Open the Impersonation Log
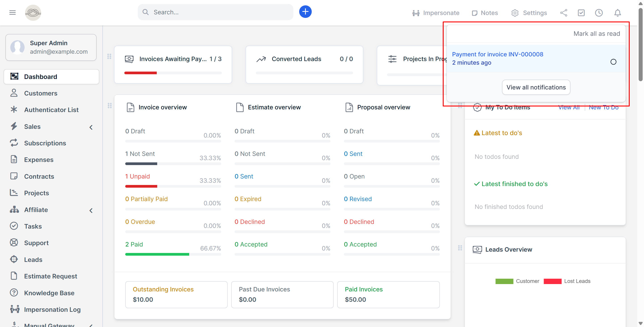 pyautogui.click(x=52, y=310)
